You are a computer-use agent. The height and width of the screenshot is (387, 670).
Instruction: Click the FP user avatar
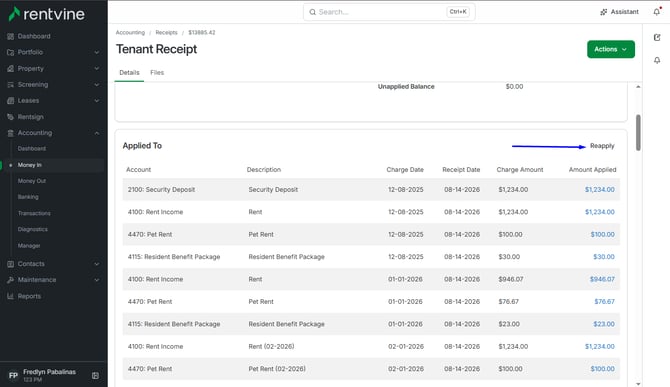tap(13, 375)
